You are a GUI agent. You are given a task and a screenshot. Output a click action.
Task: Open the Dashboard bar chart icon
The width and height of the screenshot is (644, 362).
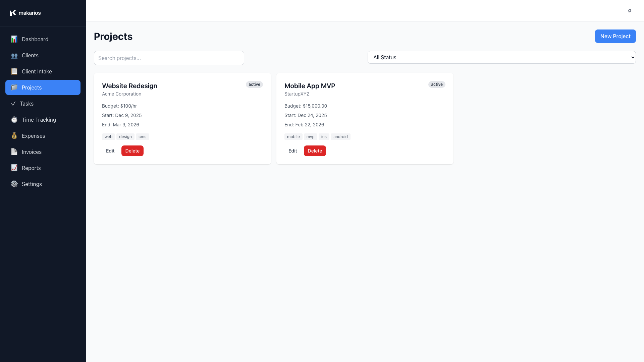14,39
